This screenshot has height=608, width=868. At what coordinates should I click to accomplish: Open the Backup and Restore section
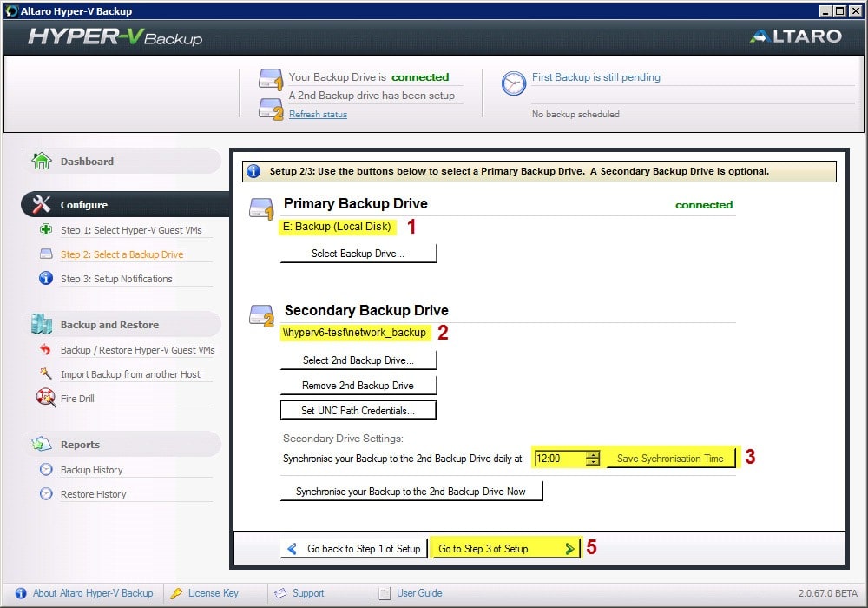[122, 324]
